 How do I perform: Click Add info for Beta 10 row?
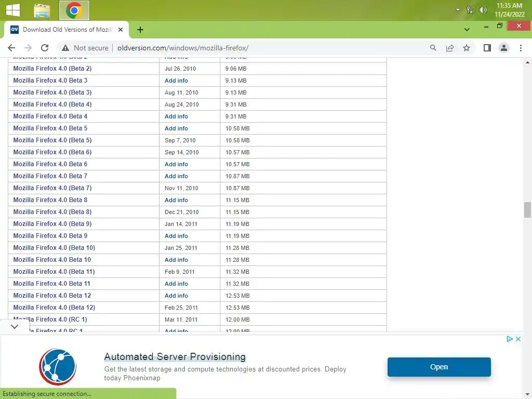click(x=176, y=260)
